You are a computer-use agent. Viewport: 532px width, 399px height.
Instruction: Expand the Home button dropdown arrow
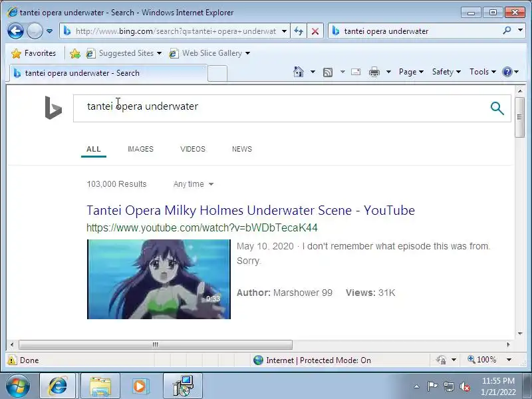tap(313, 72)
